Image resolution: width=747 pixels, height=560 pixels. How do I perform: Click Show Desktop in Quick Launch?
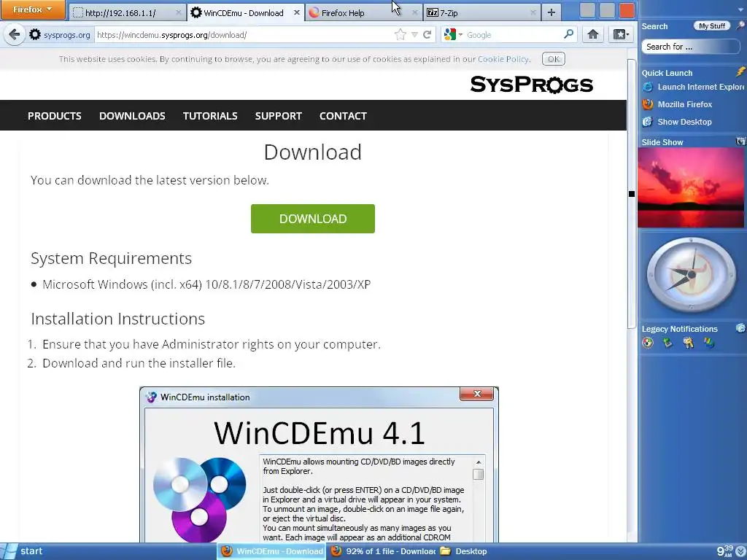(677, 122)
